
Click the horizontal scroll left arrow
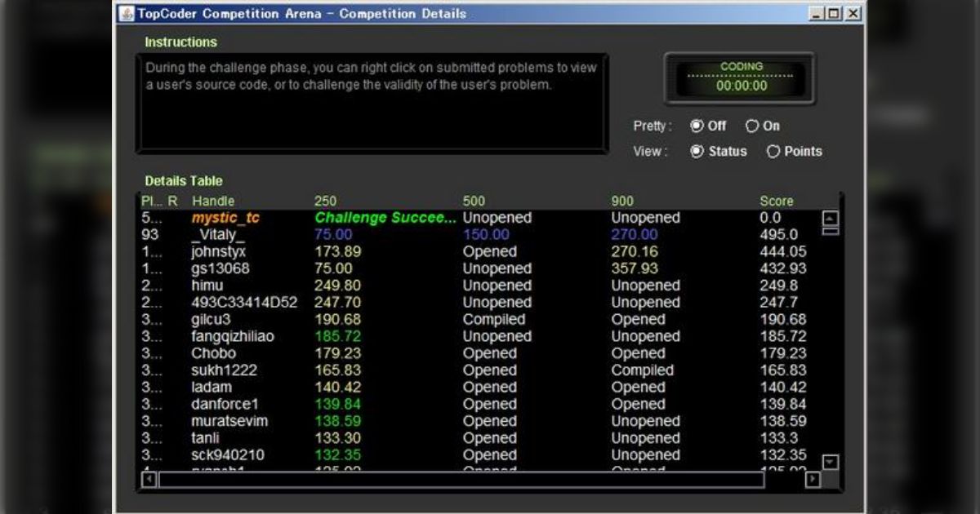coord(149,480)
